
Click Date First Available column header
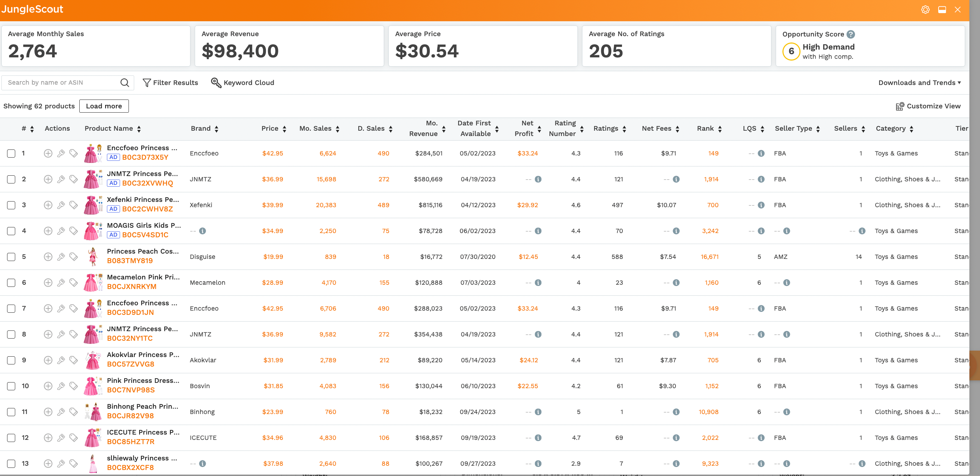(x=474, y=129)
